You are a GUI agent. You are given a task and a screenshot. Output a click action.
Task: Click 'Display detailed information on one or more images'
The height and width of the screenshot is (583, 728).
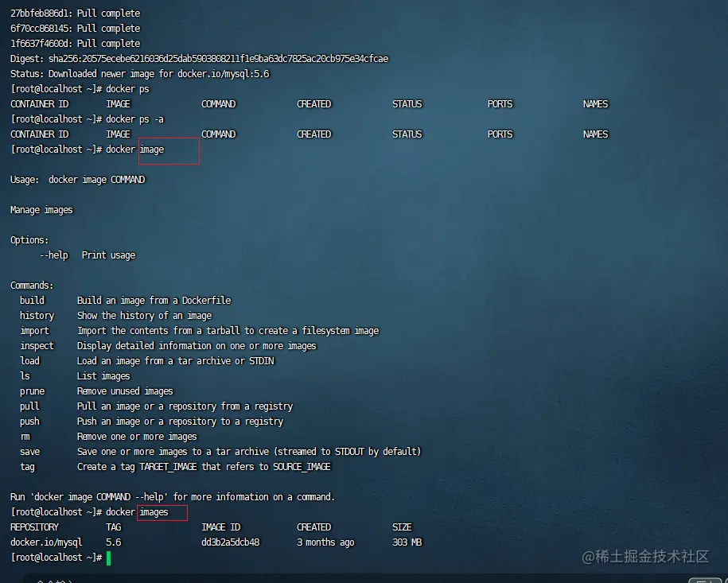click(197, 346)
